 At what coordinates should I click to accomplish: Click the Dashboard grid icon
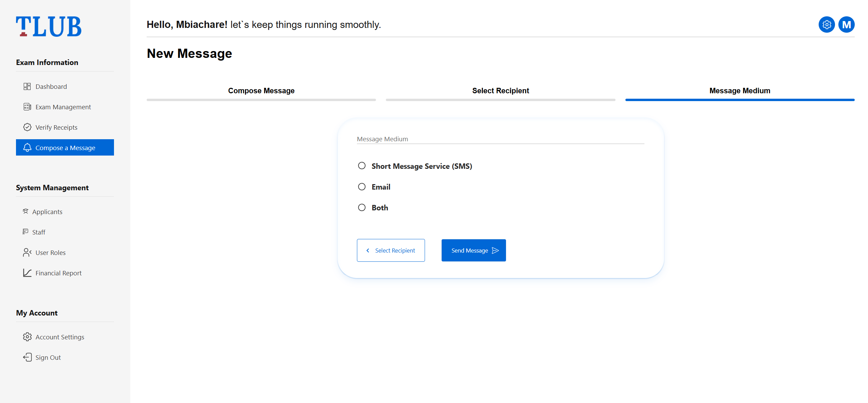click(27, 86)
